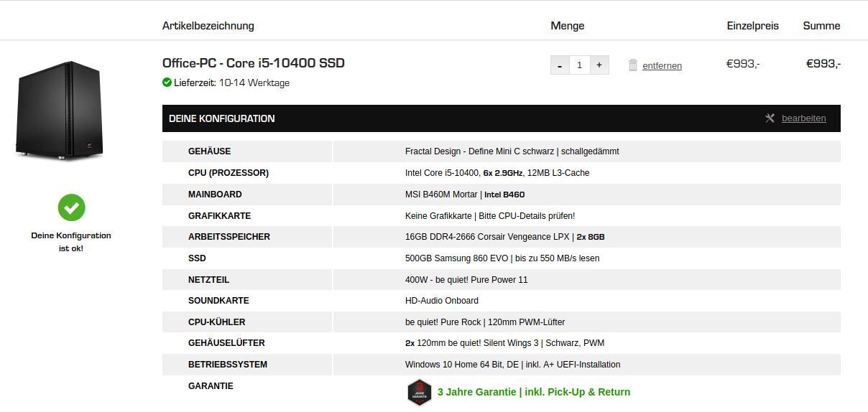Viewport: 868px width, 412px height.
Task: Click the entfernen link to remove item
Action: coord(662,66)
